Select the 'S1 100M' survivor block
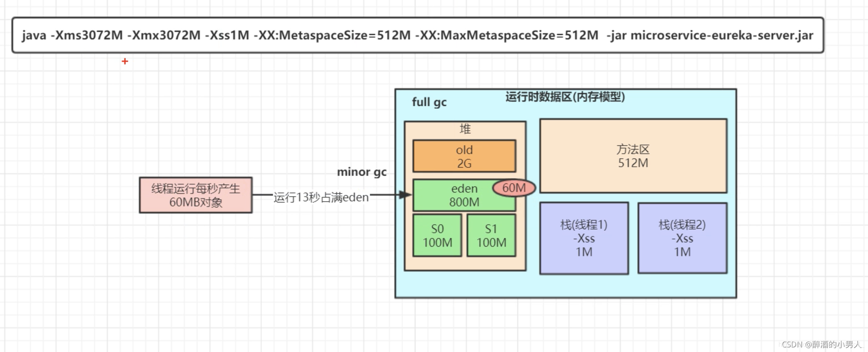868x352 pixels. [491, 235]
